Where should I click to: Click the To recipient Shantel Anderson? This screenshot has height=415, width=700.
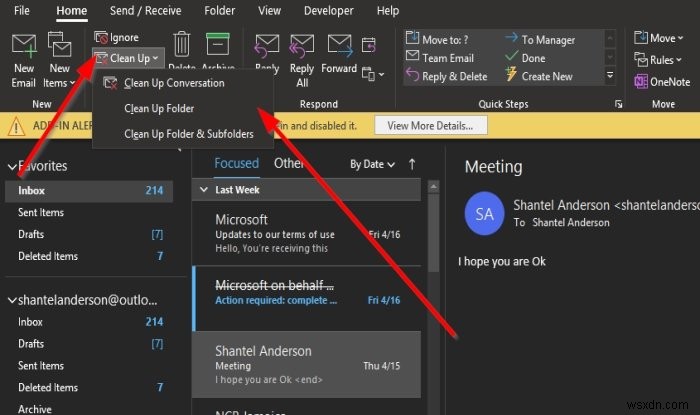pyautogui.click(x=571, y=222)
